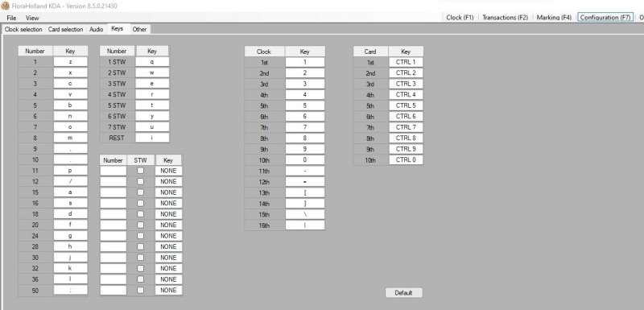Select the Keys tab
The image size is (644, 310).
[118, 29]
